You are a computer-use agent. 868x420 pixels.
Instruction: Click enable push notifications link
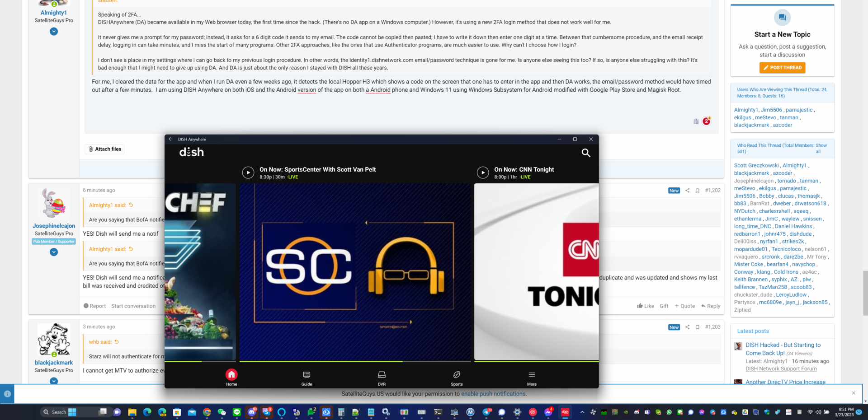pyautogui.click(x=493, y=394)
